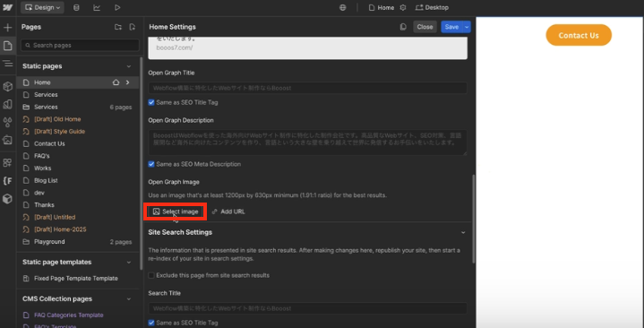Open the Variables icon in sidebar
Screen dimensions: 644x328
tap(7, 104)
